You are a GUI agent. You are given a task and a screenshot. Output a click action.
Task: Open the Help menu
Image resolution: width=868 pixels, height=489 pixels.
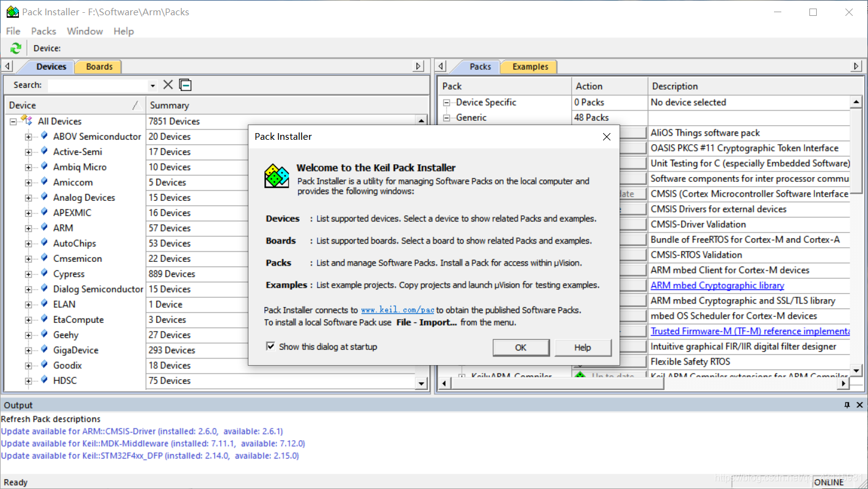point(123,31)
